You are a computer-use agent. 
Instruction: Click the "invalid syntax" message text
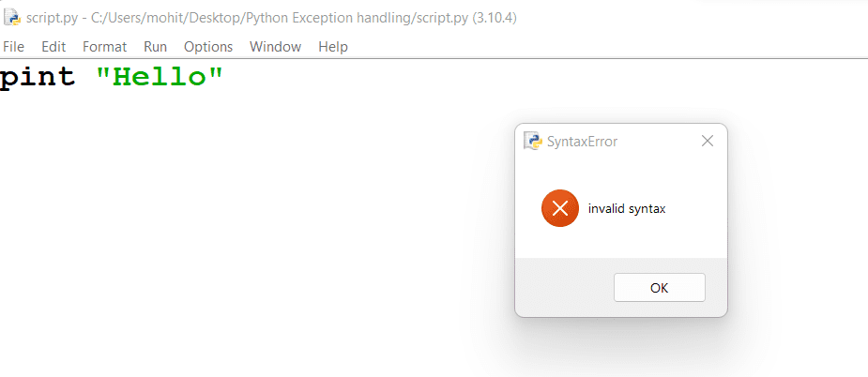coord(627,209)
